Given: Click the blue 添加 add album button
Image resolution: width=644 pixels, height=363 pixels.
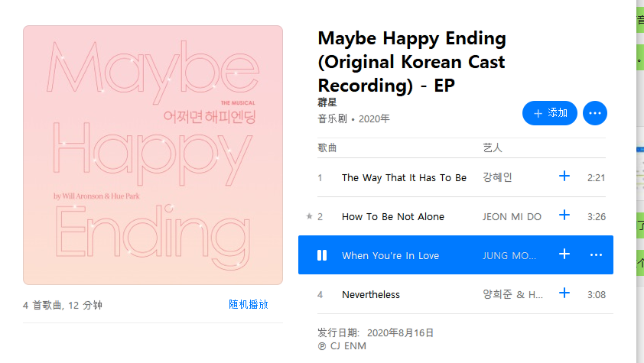Looking at the screenshot, I should click(x=549, y=113).
